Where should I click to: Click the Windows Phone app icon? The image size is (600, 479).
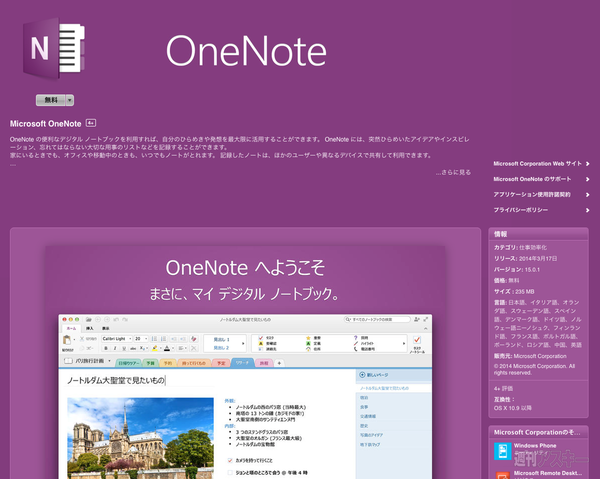(502, 451)
